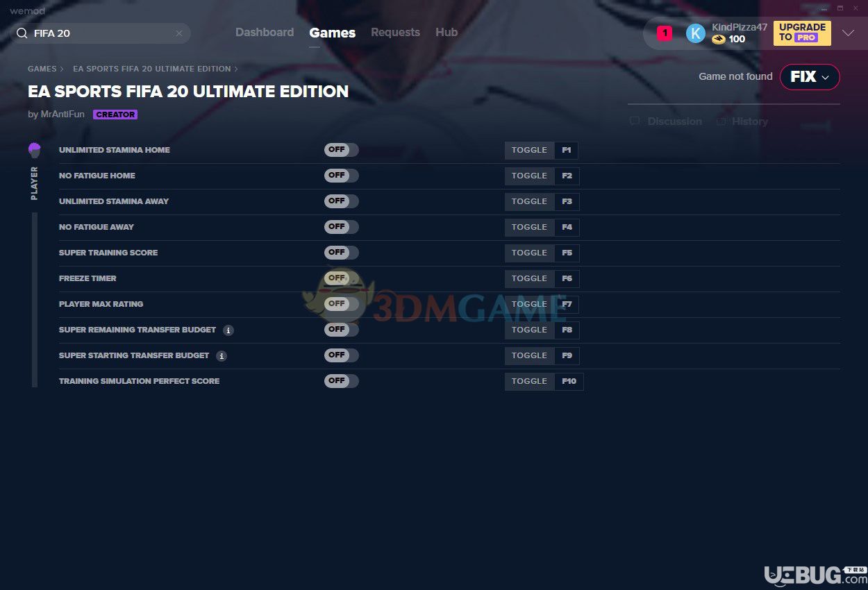Change the F10 hotkey binding
This screenshot has width=868, height=590.
(x=569, y=382)
